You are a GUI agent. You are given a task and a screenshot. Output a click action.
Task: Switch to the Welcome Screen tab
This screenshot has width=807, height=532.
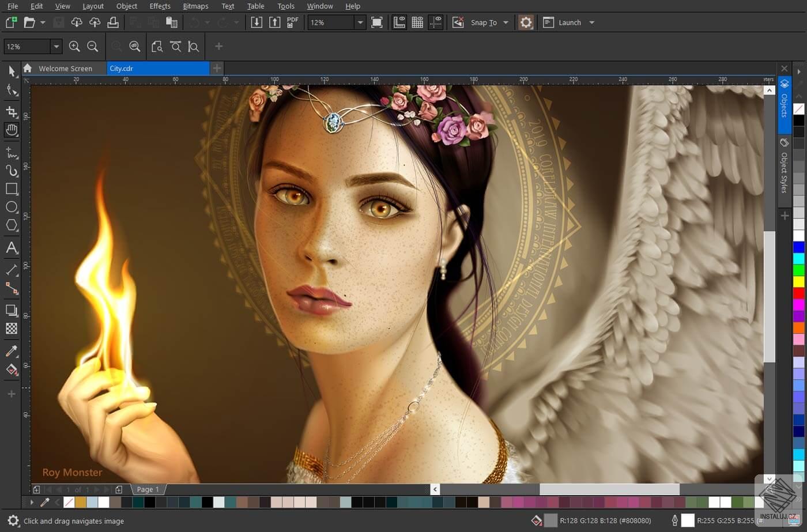pos(65,68)
